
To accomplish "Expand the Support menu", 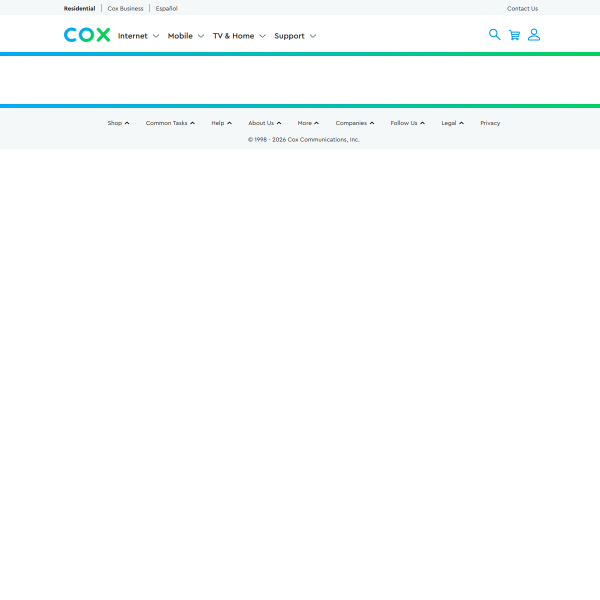I will (295, 36).
